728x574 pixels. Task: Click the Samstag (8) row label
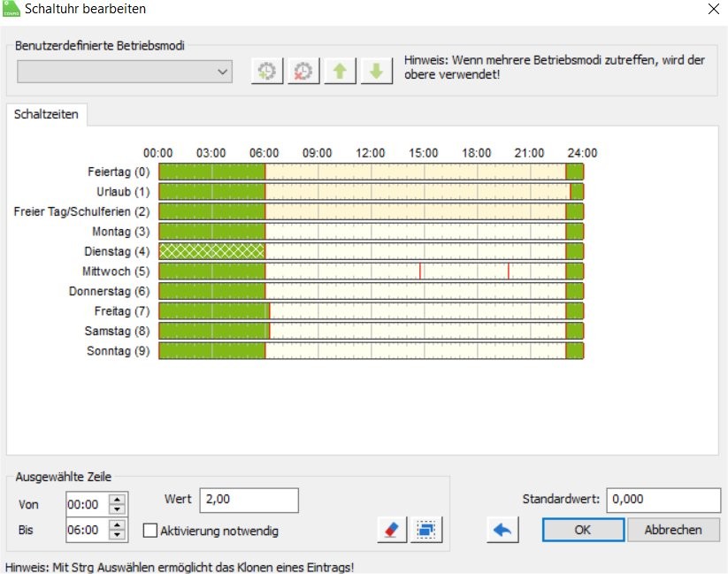coord(117,331)
